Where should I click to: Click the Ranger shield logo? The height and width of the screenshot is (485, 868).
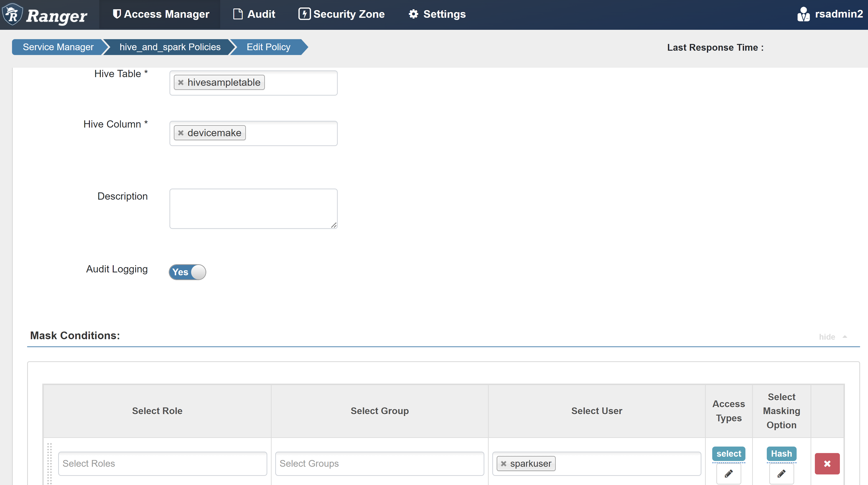pyautogui.click(x=12, y=14)
